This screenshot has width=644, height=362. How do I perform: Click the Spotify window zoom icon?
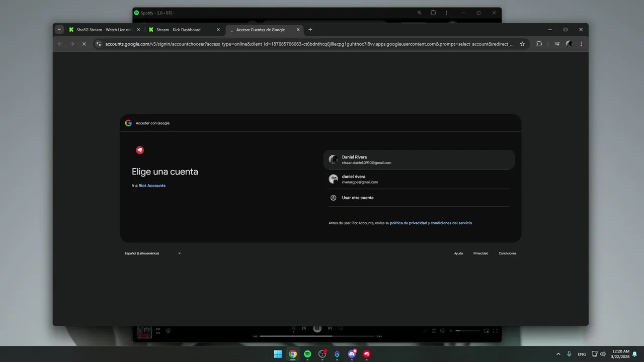pyautogui.click(x=419, y=13)
